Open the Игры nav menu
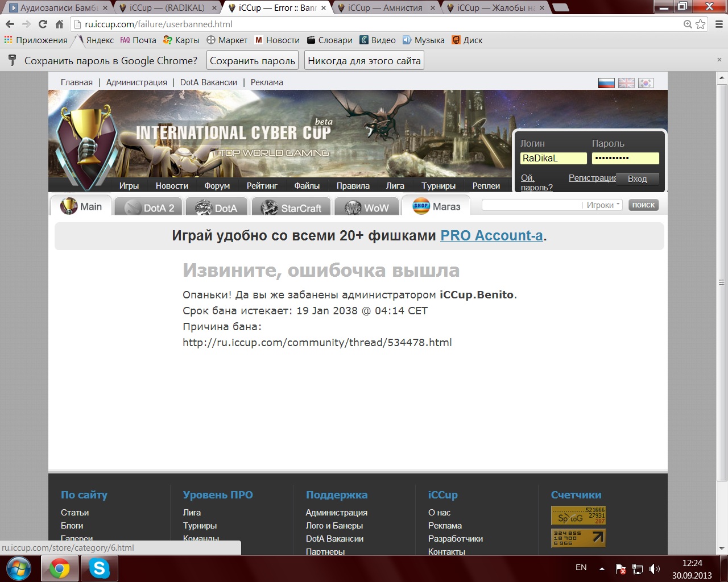The width and height of the screenshot is (728, 582). click(x=129, y=186)
